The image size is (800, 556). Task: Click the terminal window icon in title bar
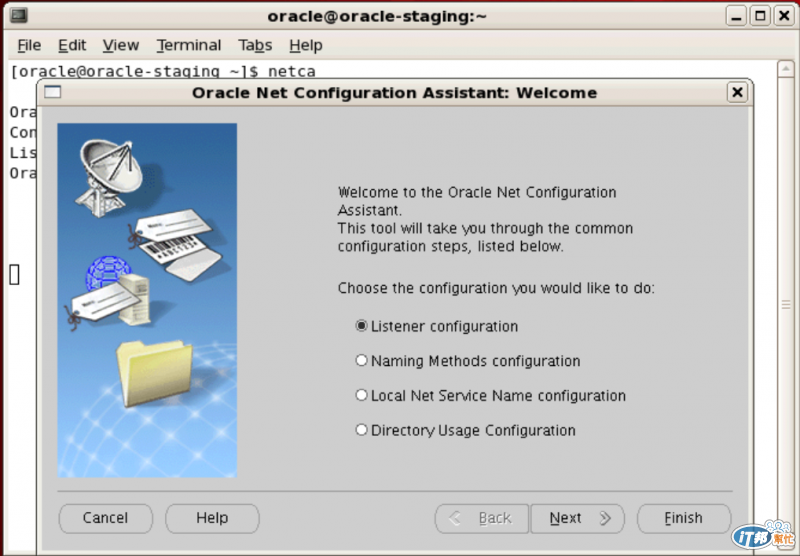[18, 15]
